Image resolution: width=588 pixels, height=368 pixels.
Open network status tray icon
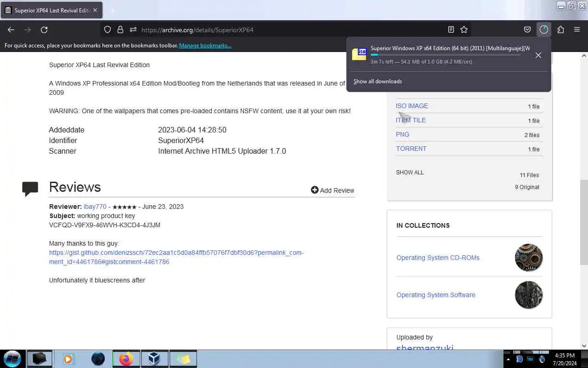point(531,359)
